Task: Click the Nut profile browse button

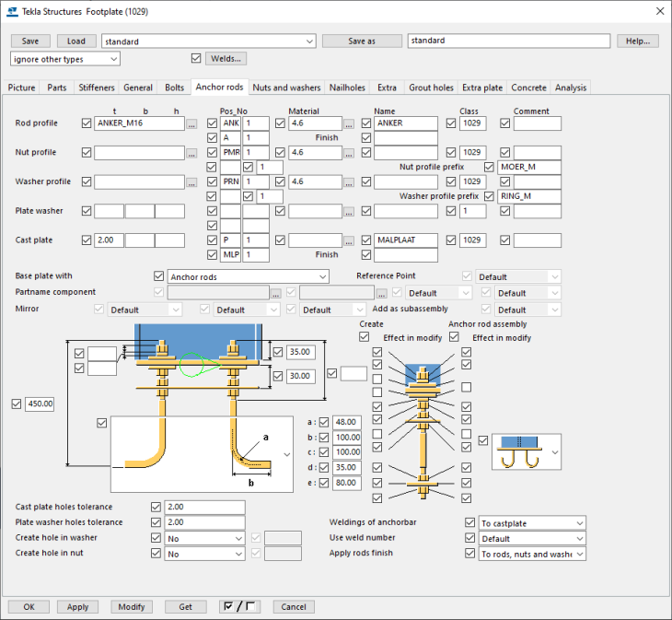Action: point(191,153)
